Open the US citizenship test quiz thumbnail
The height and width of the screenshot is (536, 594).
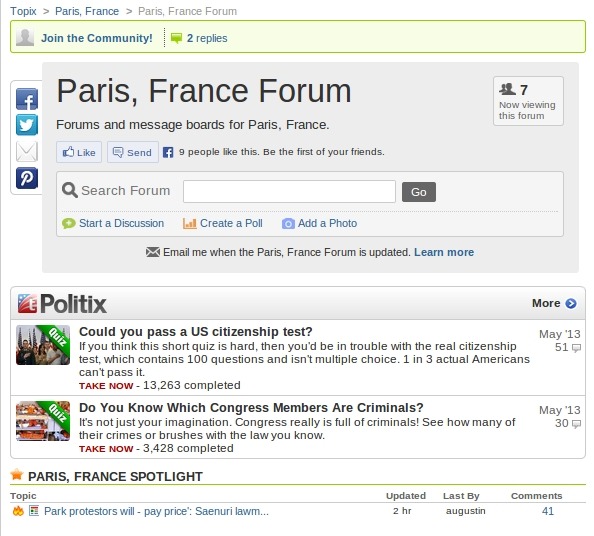coord(43,345)
